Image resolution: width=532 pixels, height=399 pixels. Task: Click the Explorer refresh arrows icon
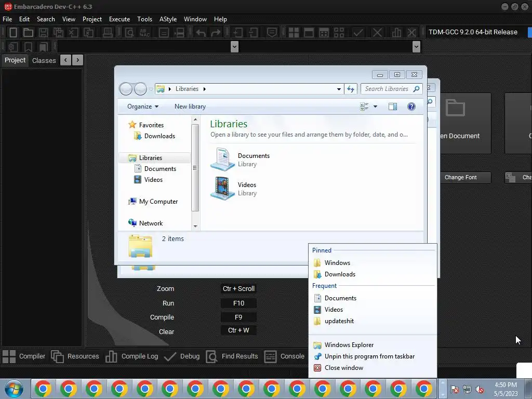click(x=351, y=89)
